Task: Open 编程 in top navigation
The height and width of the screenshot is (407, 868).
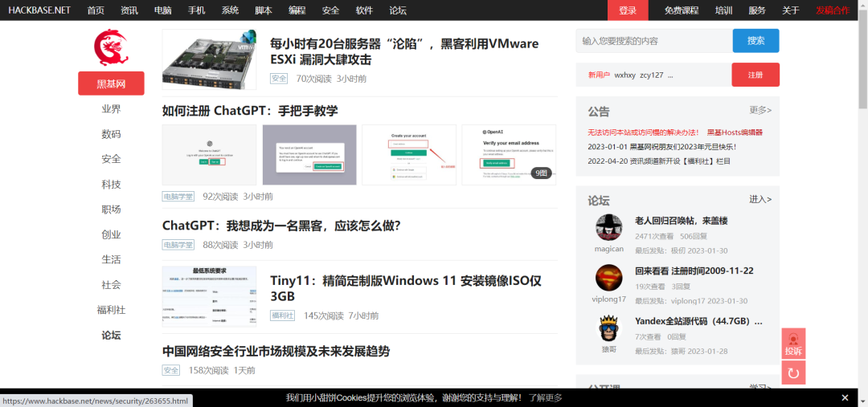Action: pos(297,10)
